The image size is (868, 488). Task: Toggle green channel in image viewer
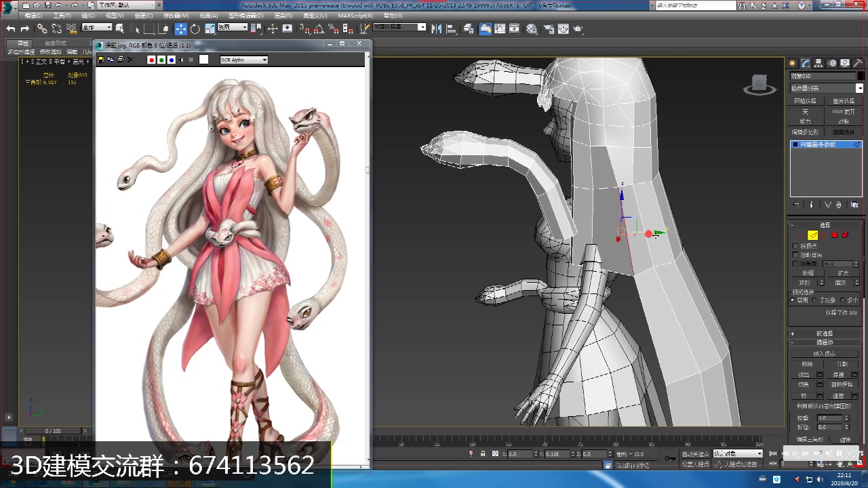point(161,60)
